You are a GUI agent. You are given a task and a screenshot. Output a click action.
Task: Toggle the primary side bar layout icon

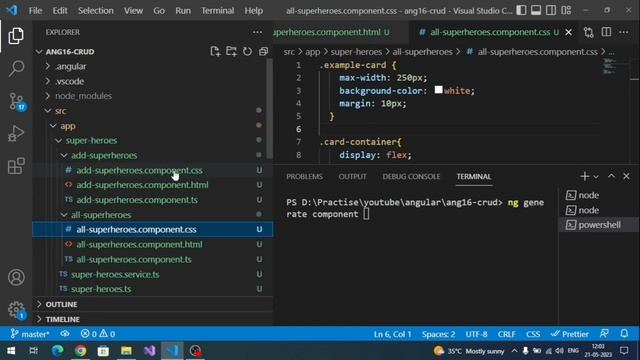521,10
